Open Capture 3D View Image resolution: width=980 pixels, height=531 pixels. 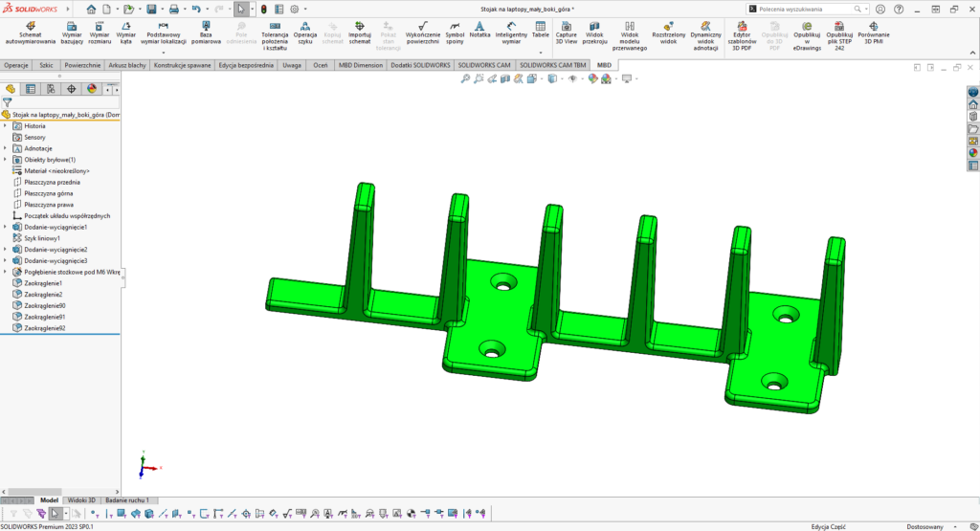[x=567, y=33]
